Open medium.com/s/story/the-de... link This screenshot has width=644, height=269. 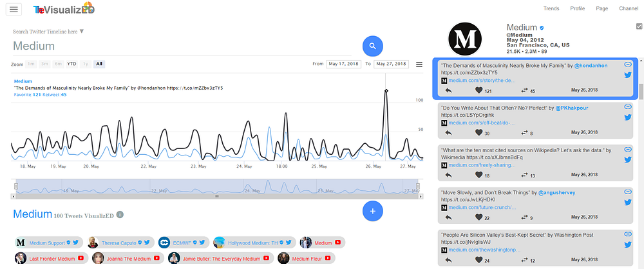pyautogui.click(x=481, y=80)
